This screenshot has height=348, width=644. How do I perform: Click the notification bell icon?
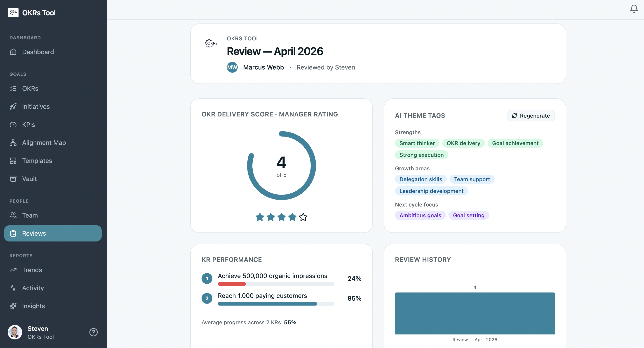pyautogui.click(x=634, y=9)
